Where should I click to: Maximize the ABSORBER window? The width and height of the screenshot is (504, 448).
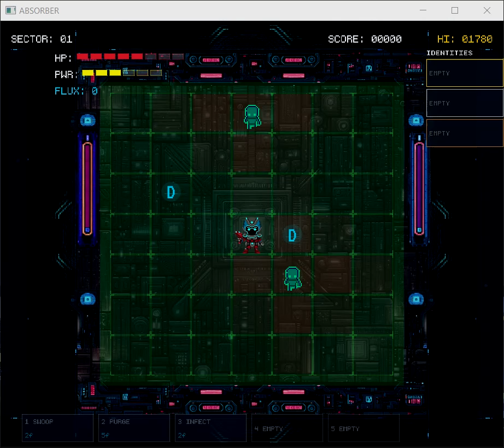tap(455, 10)
